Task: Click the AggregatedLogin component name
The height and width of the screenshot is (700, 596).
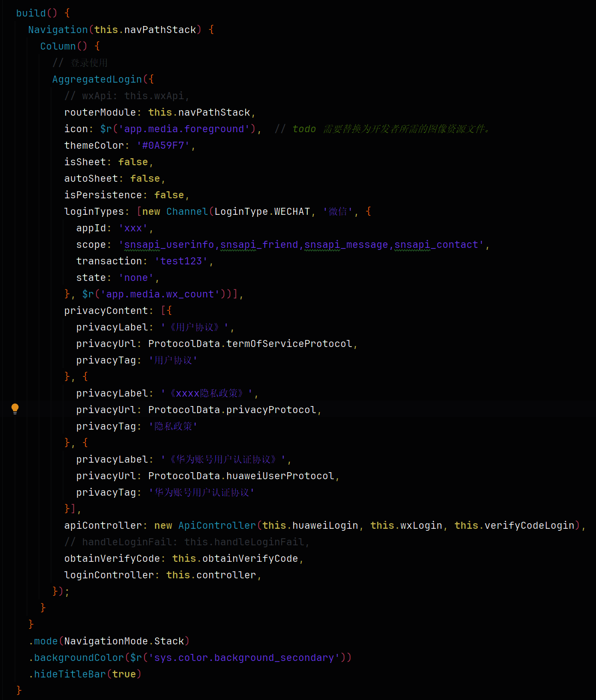Action: click(x=97, y=79)
